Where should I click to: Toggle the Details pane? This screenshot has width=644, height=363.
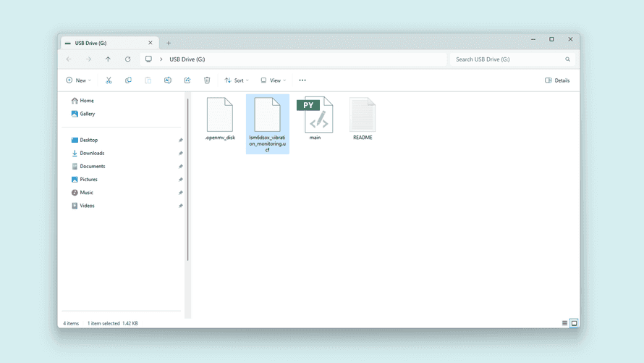coord(557,80)
